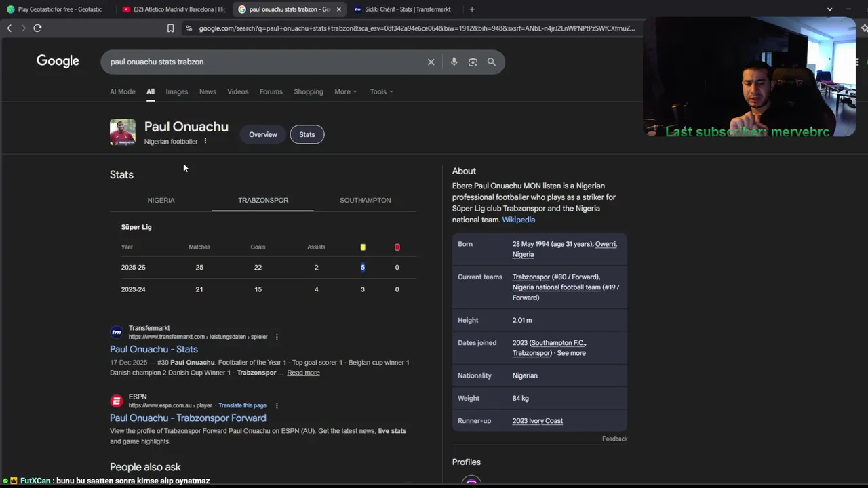Click the search query input field
Screen dimensions: 868x488
click(264, 62)
